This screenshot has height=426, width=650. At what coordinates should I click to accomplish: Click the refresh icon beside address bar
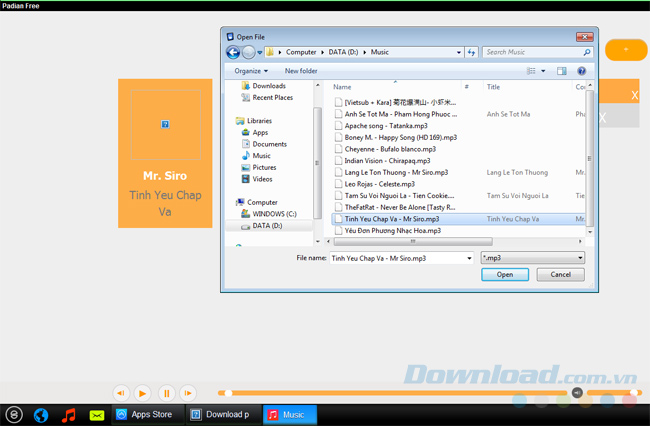point(472,52)
